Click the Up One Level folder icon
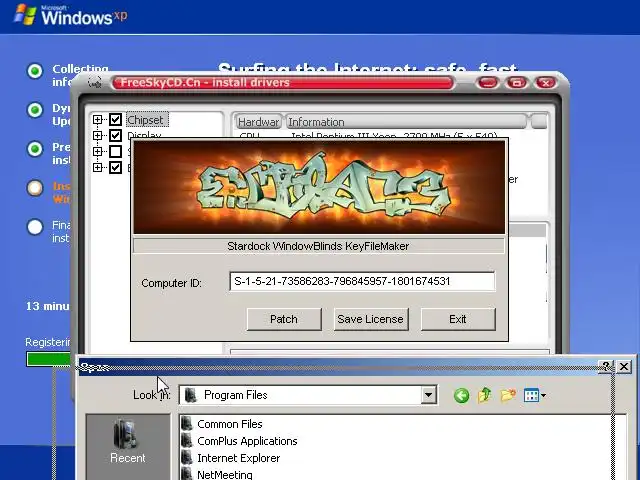 coord(484,395)
